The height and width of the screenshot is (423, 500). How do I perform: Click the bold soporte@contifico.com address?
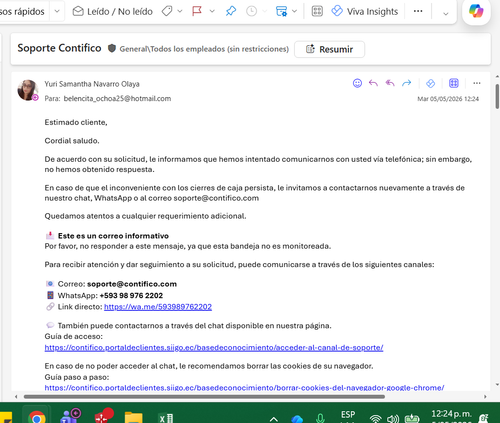(132, 284)
